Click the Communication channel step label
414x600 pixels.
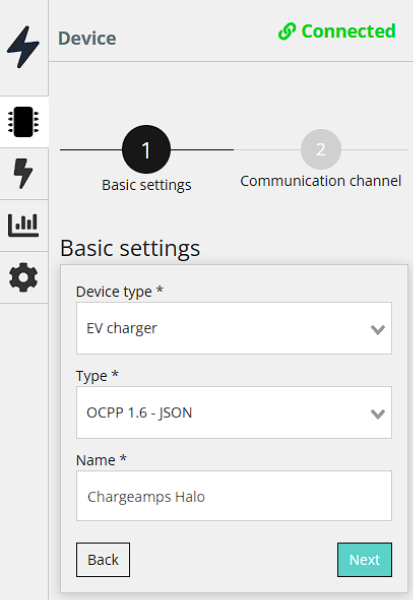[321, 181]
